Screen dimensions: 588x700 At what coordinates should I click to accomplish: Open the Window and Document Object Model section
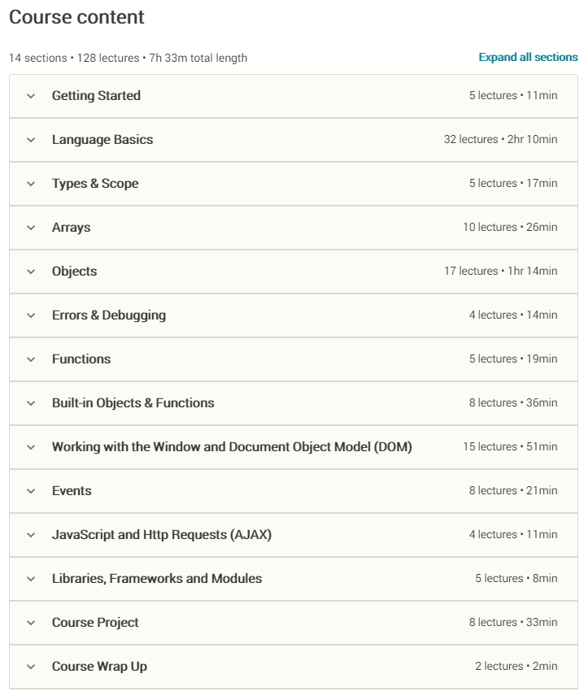click(x=232, y=447)
